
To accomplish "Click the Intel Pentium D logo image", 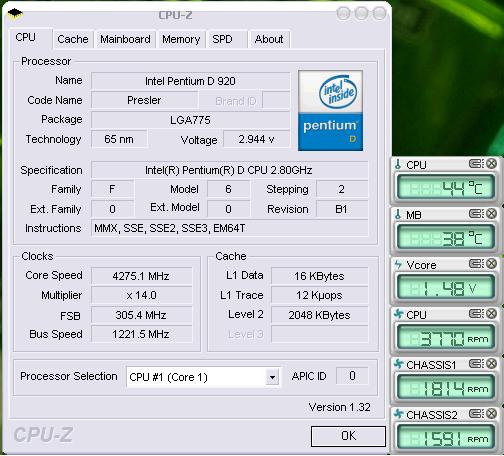I will coord(330,110).
